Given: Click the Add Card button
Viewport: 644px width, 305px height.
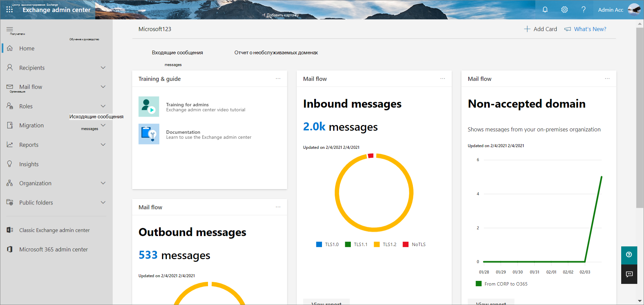Looking at the screenshot, I should 540,29.
